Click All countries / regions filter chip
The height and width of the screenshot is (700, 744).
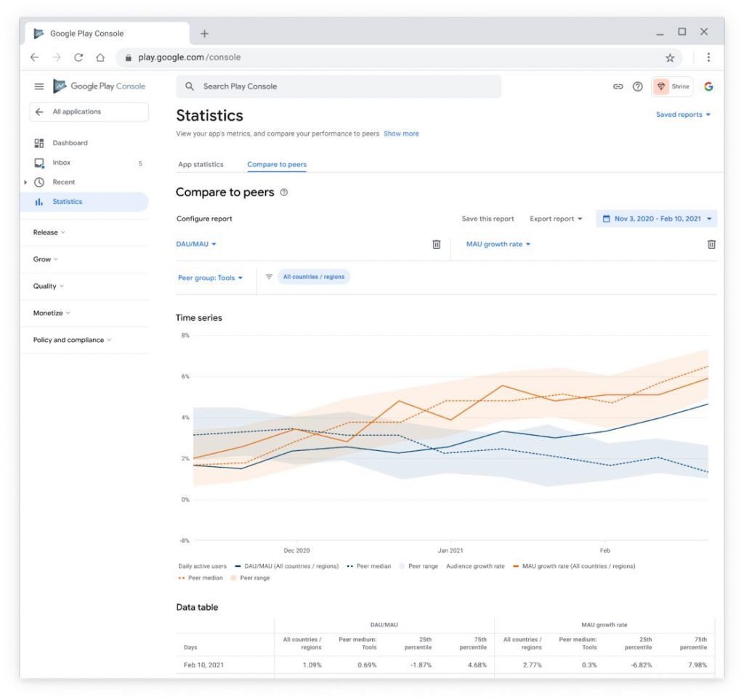click(x=314, y=277)
